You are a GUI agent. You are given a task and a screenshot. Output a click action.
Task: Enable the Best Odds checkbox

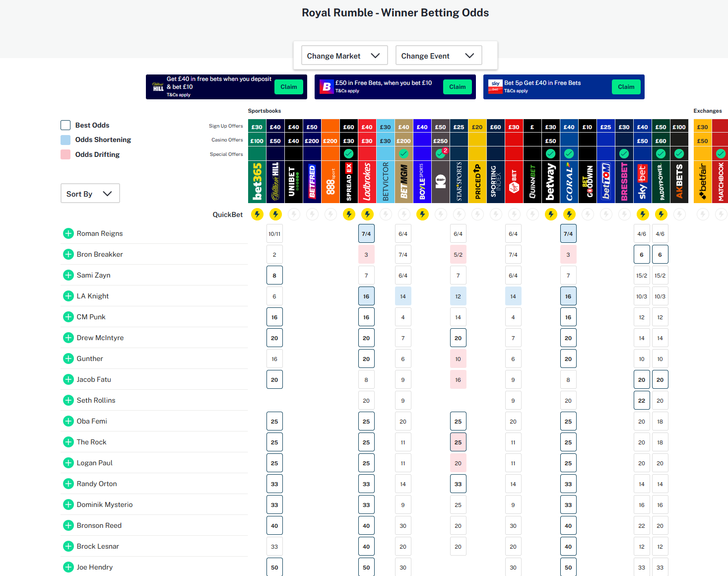(x=66, y=125)
